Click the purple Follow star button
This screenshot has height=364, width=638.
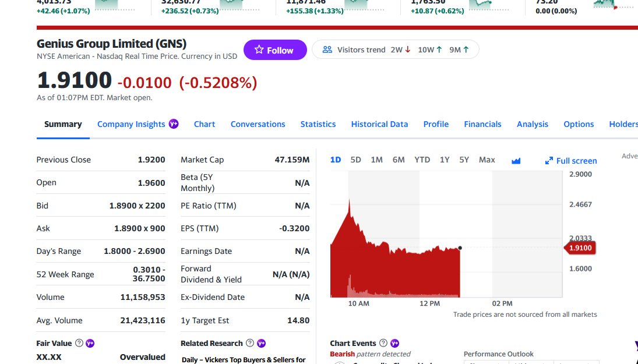tap(275, 50)
